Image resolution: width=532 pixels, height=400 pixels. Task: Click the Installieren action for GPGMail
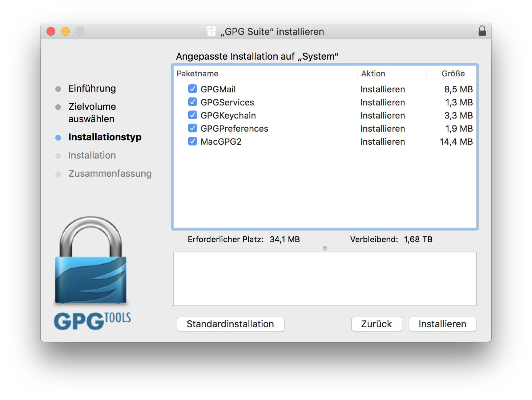383,89
